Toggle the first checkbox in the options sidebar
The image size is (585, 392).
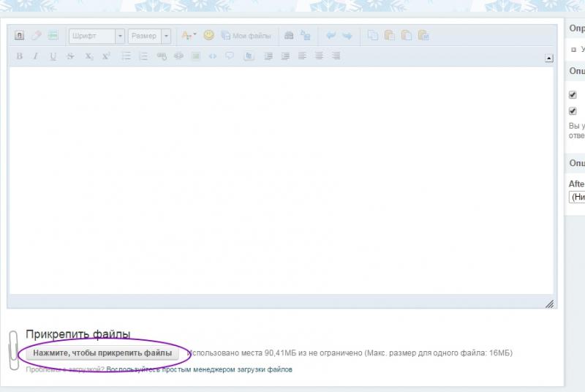pyautogui.click(x=573, y=95)
